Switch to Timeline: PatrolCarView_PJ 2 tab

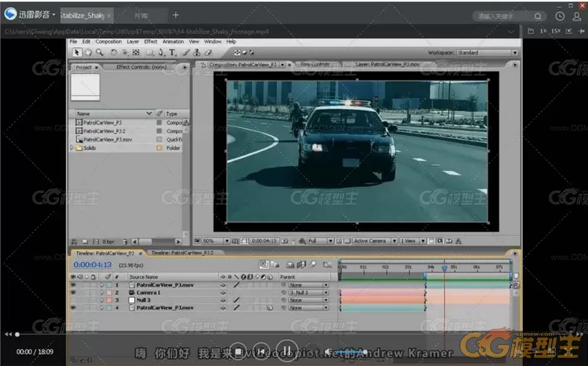182,253
